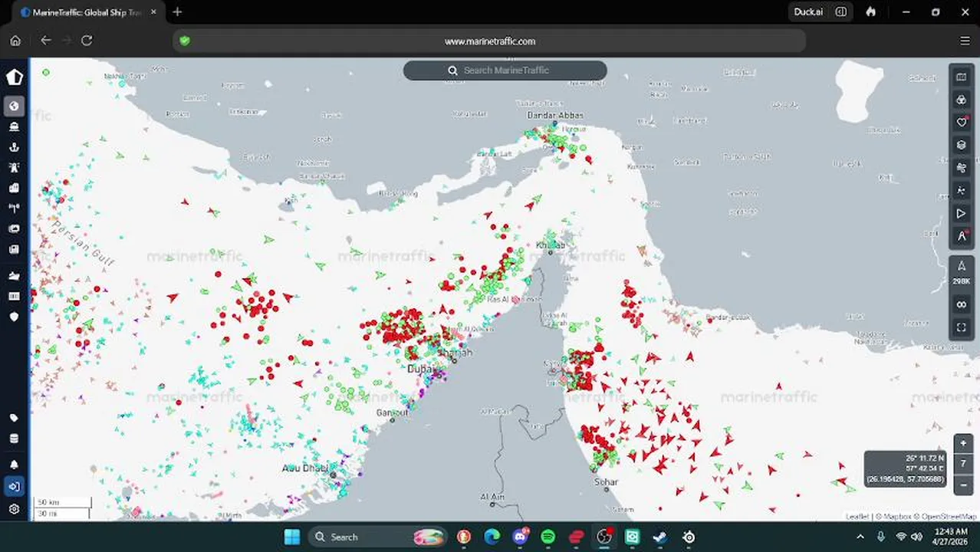This screenshot has height=552, width=980.
Task: Click the Mapbox attribution link
Action: pos(896,517)
